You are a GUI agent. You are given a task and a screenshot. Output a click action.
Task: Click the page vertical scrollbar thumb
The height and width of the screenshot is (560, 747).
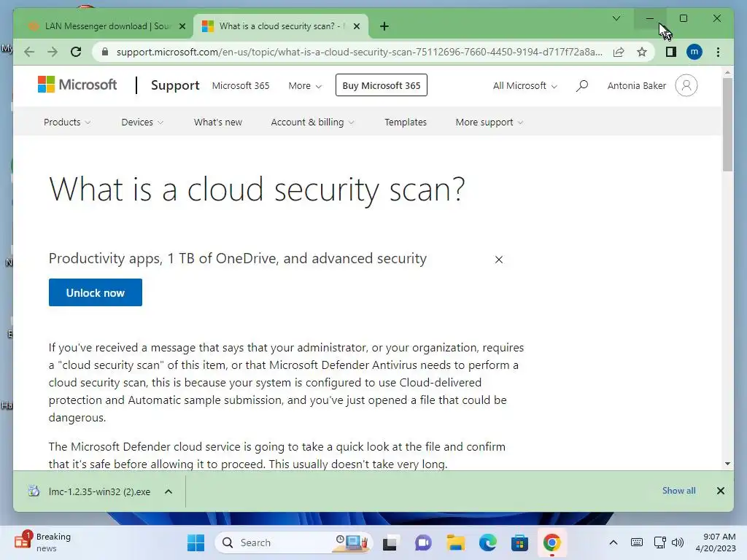(x=727, y=124)
